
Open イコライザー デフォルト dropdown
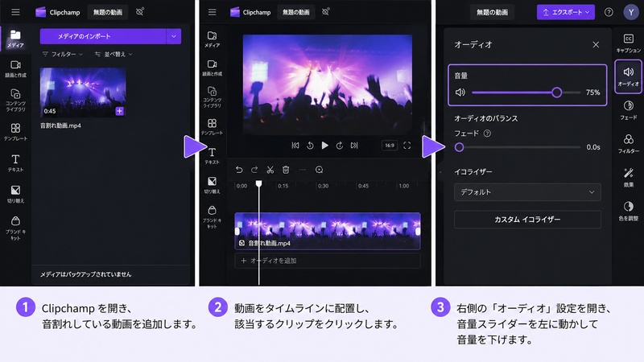[527, 192]
